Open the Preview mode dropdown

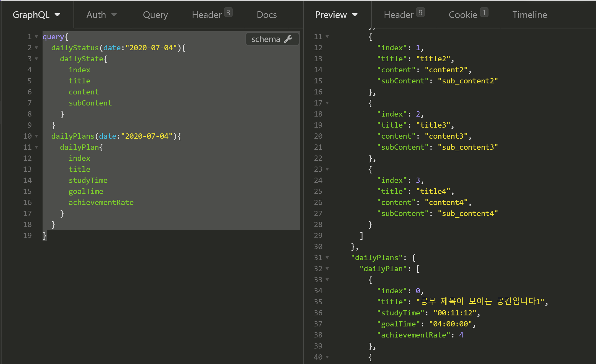click(336, 15)
